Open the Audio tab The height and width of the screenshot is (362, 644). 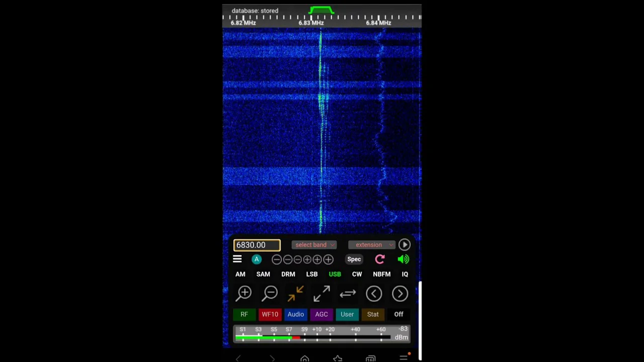pos(296,314)
